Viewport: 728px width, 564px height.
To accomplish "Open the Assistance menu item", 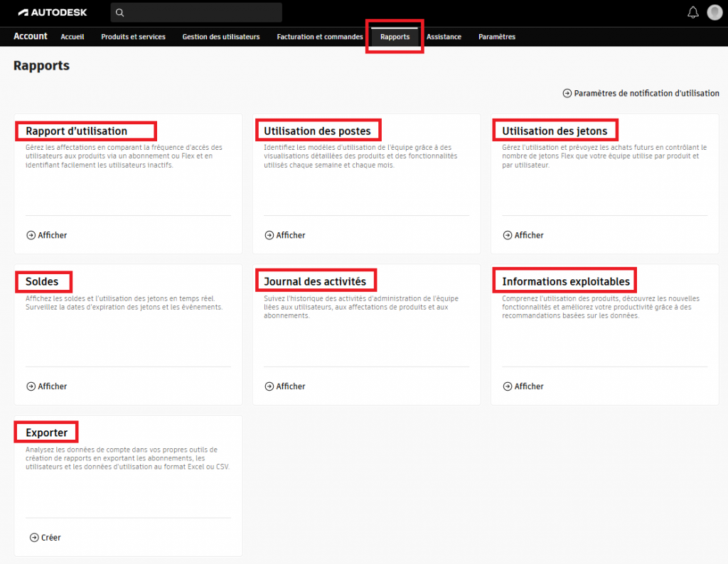I will coord(444,37).
